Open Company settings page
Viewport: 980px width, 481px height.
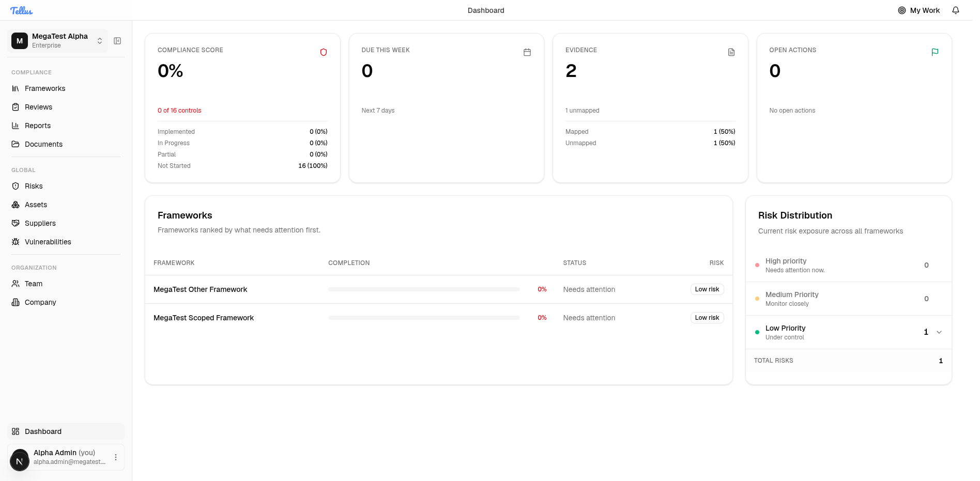pos(66,302)
